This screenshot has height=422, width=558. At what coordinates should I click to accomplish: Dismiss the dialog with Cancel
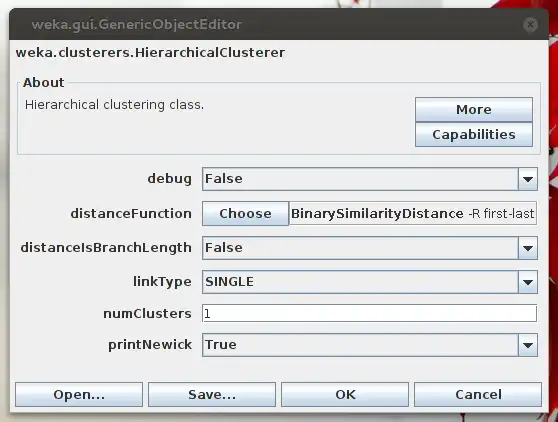click(x=478, y=395)
